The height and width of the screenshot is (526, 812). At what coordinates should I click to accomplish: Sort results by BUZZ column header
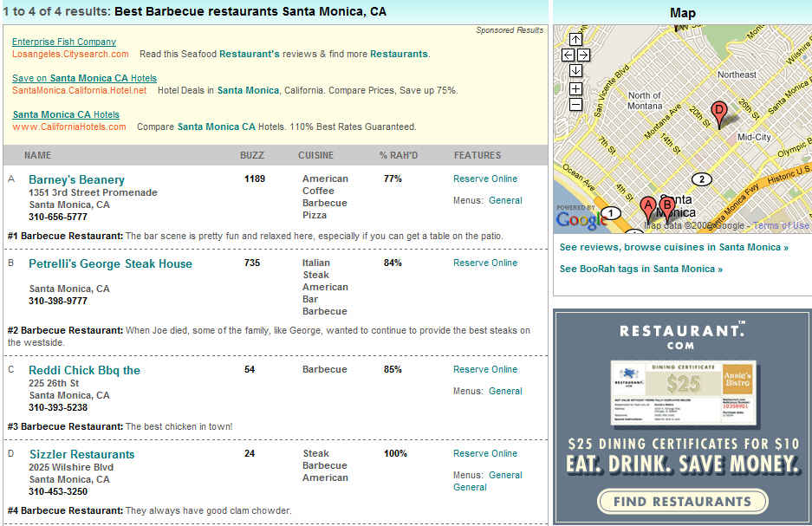click(252, 155)
